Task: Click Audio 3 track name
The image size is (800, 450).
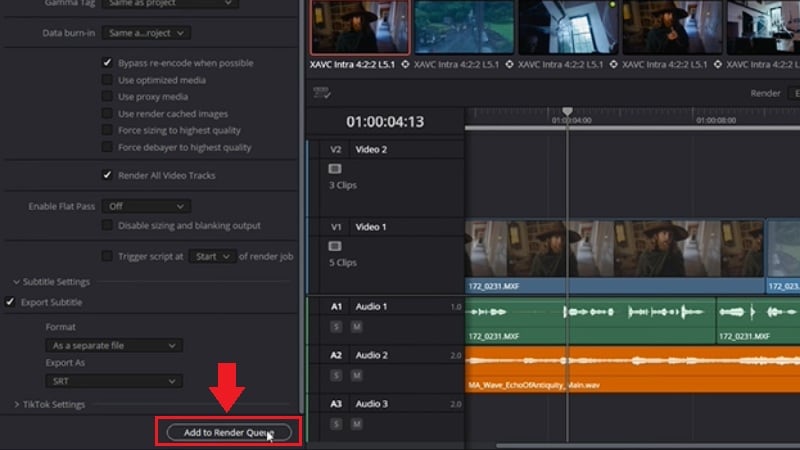Action: pyautogui.click(x=371, y=404)
